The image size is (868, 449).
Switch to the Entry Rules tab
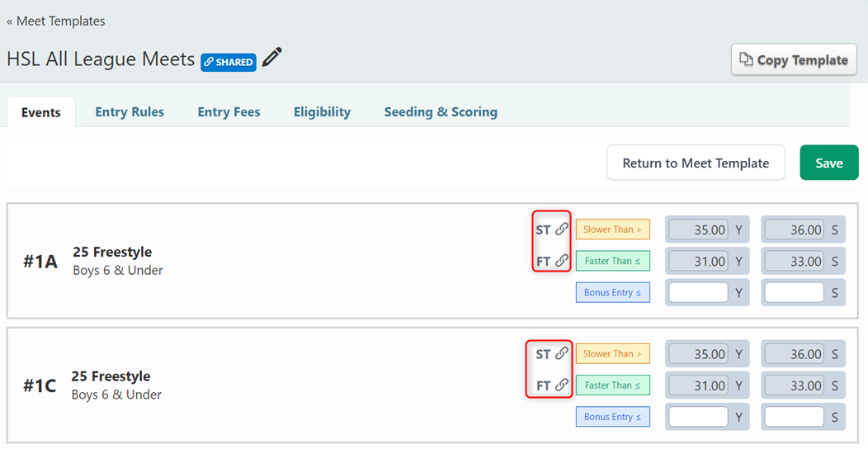click(130, 112)
